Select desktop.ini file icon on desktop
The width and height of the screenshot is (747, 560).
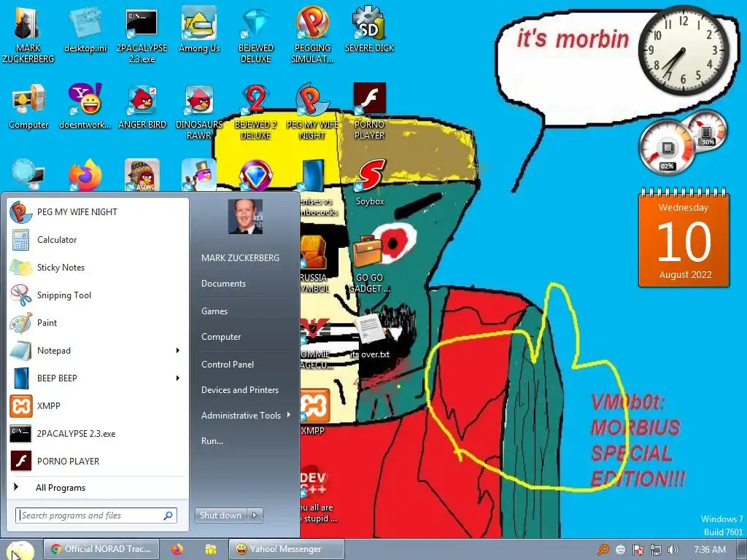[x=85, y=31]
